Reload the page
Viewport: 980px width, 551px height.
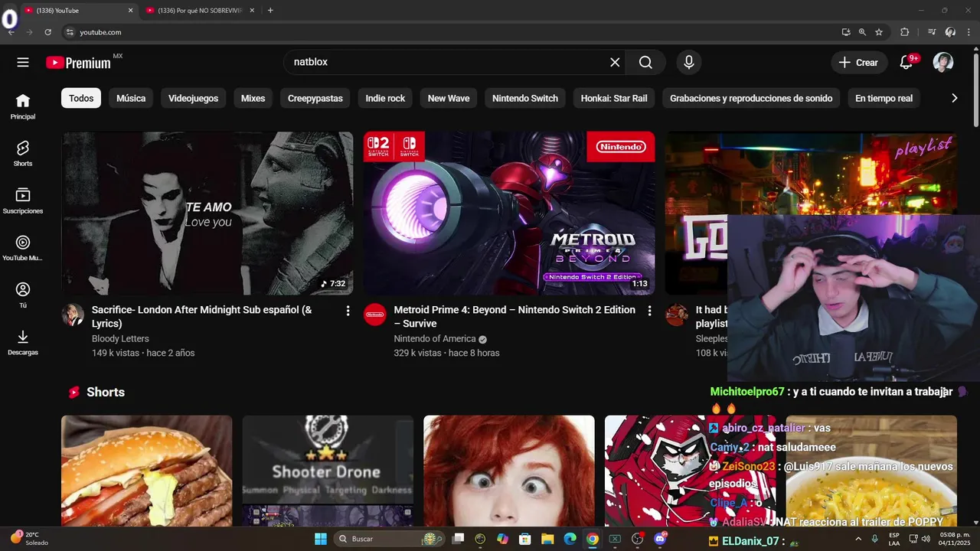click(47, 32)
